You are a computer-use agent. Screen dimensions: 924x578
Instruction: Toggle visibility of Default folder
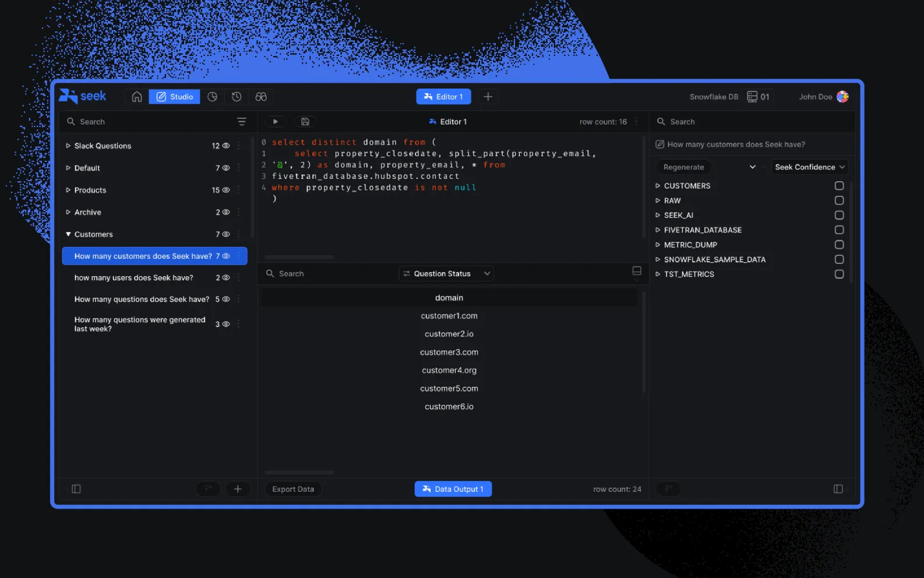coord(226,168)
